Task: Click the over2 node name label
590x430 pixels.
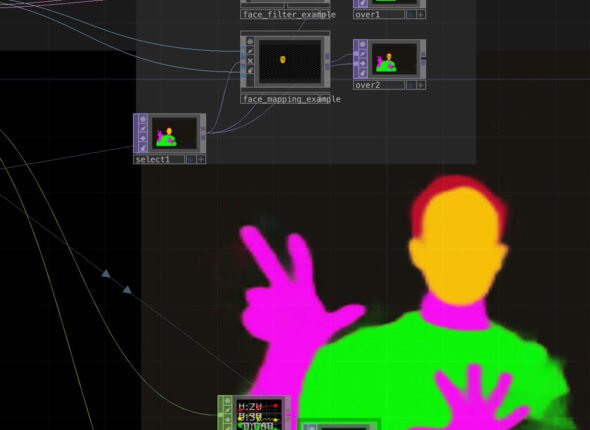Action: (379, 85)
